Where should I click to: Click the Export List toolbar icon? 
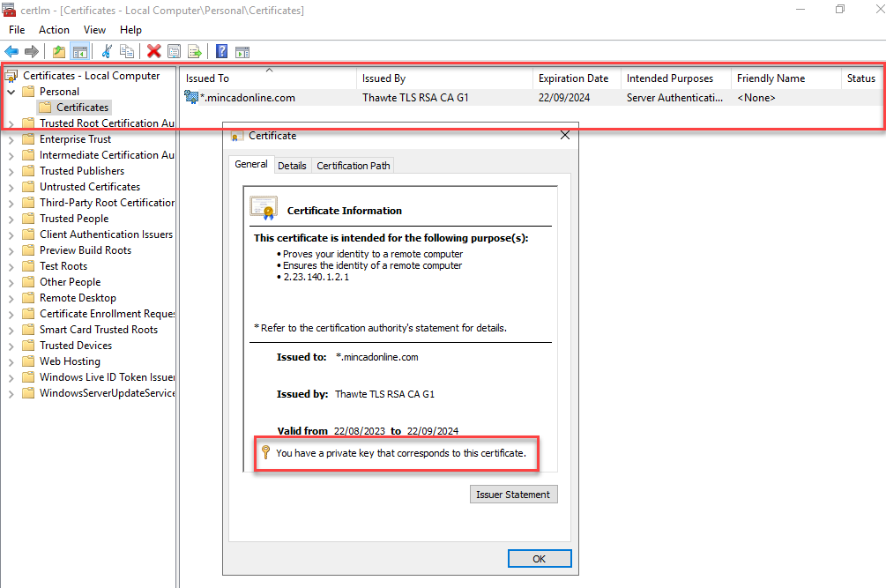click(195, 51)
